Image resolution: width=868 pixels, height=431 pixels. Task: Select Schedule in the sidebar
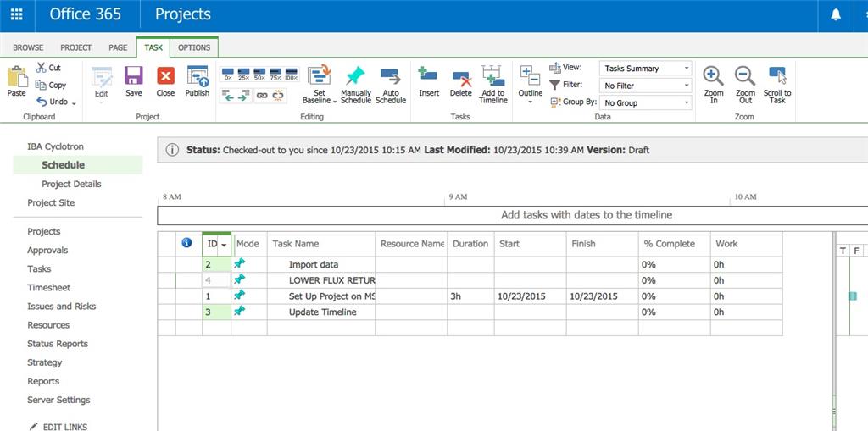pyautogui.click(x=63, y=165)
